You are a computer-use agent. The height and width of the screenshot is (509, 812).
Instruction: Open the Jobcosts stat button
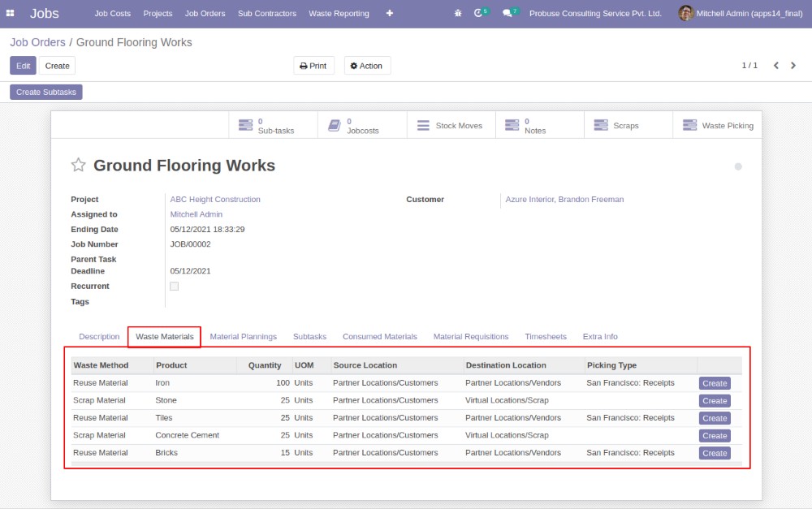362,126
